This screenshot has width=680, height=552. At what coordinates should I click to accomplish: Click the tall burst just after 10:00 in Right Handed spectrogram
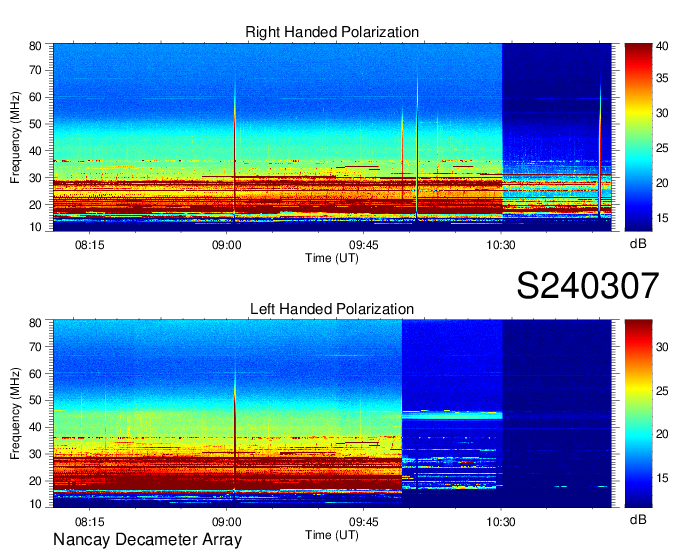[x=417, y=145]
